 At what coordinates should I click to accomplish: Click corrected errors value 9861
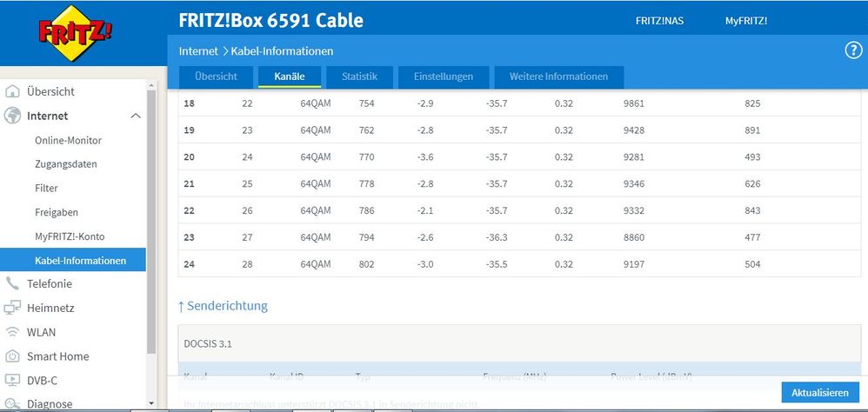(634, 103)
